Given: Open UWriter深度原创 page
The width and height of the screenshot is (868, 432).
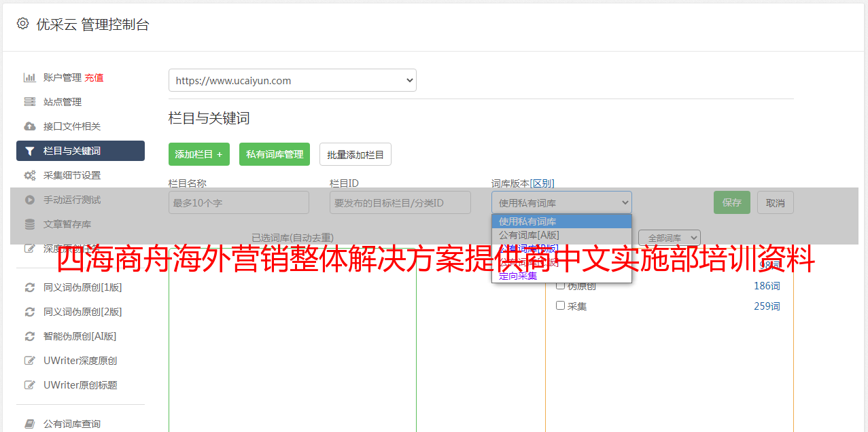Looking at the screenshot, I should pyautogui.click(x=80, y=361).
